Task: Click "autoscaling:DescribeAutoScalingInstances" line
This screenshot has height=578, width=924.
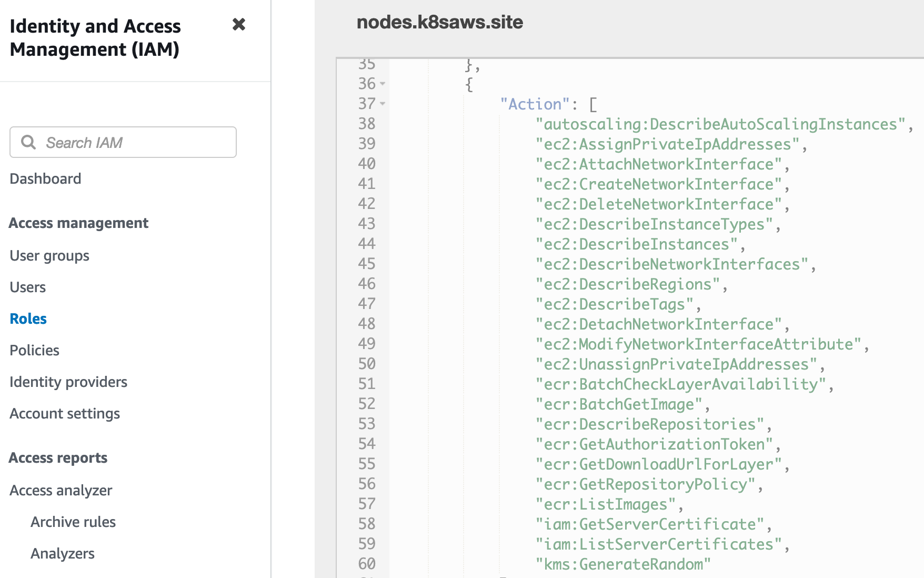Action: click(720, 124)
